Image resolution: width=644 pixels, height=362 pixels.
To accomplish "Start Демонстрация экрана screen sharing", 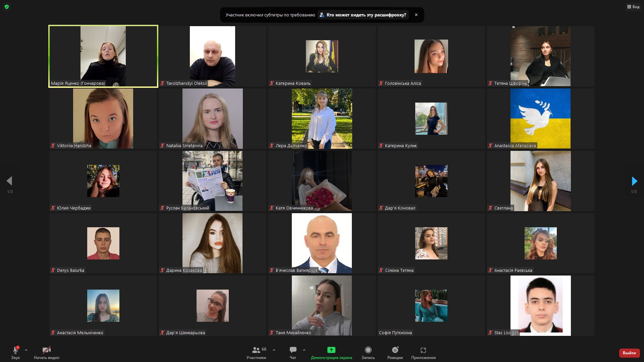I will pos(331,353).
